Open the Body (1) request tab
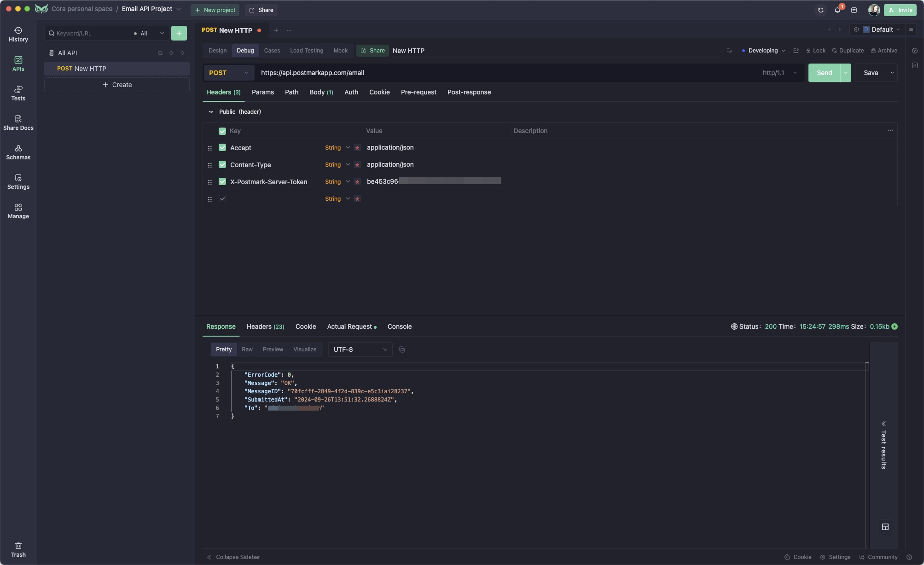 pyautogui.click(x=321, y=92)
